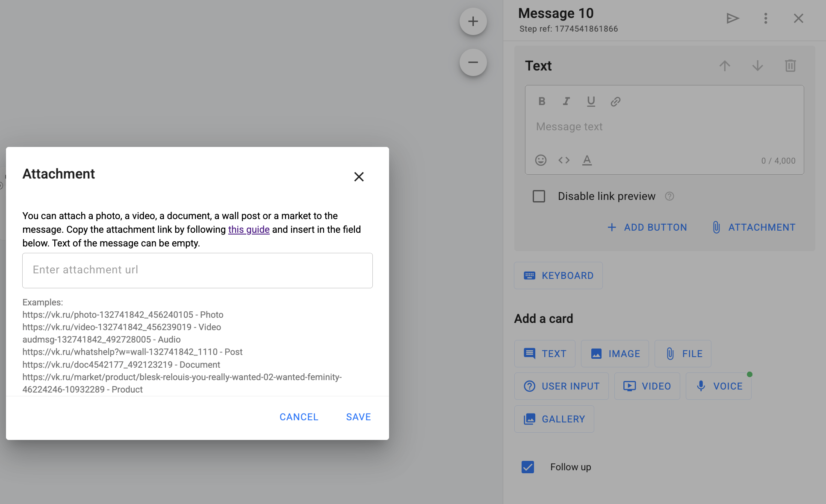Toggle italic text formatting

tap(566, 101)
